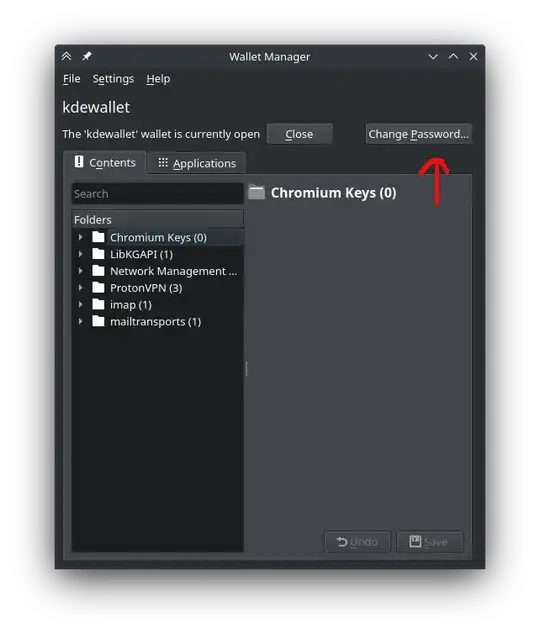540x634 pixels.
Task: Click the 'Chromium Keys (0)' heading in right pane
Action: (333, 193)
